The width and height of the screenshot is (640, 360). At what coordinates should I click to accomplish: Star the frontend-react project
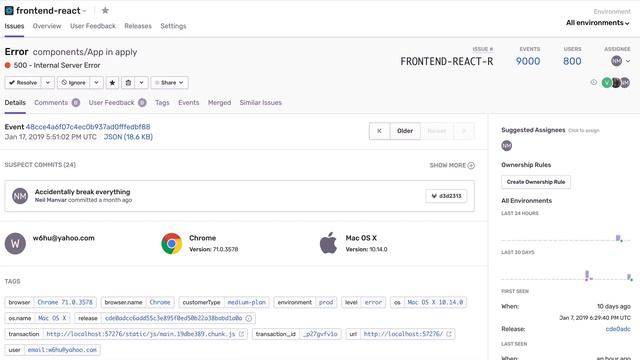coord(105,10)
